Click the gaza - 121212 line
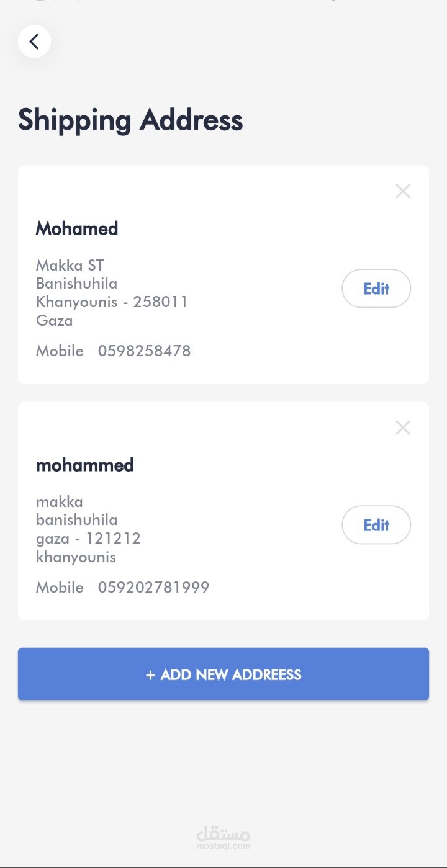447x868 pixels. pos(88,539)
